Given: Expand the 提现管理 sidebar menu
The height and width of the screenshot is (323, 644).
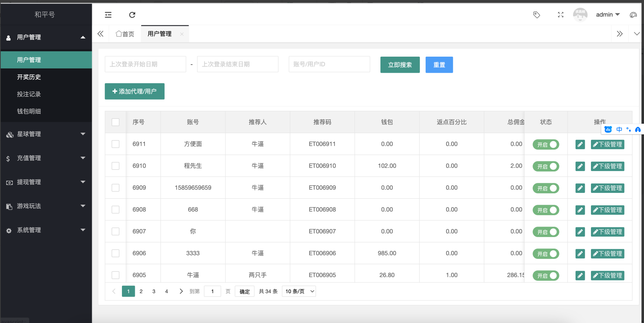Looking at the screenshot, I should point(83,182).
